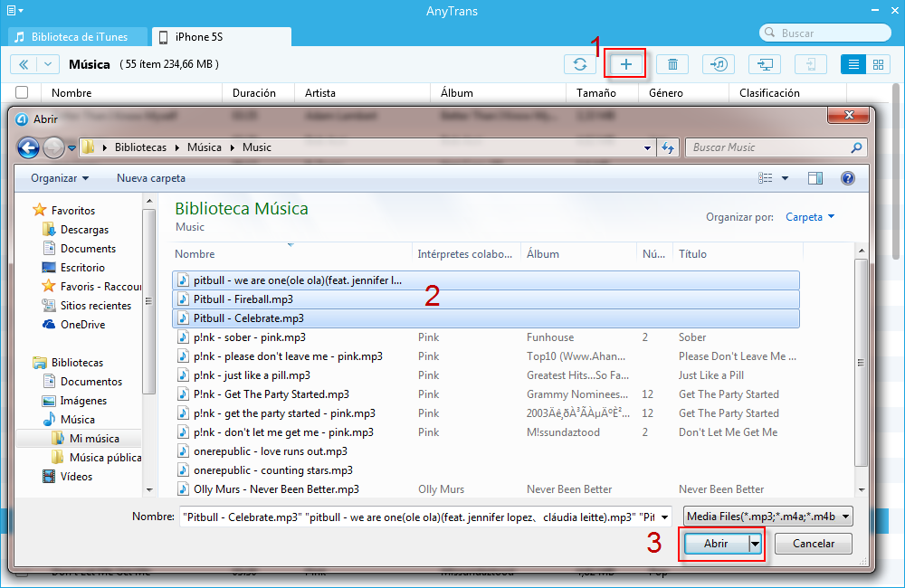Click Nueva carpeta button
The width and height of the screenshot is (905, 588).
pos(151,178)
